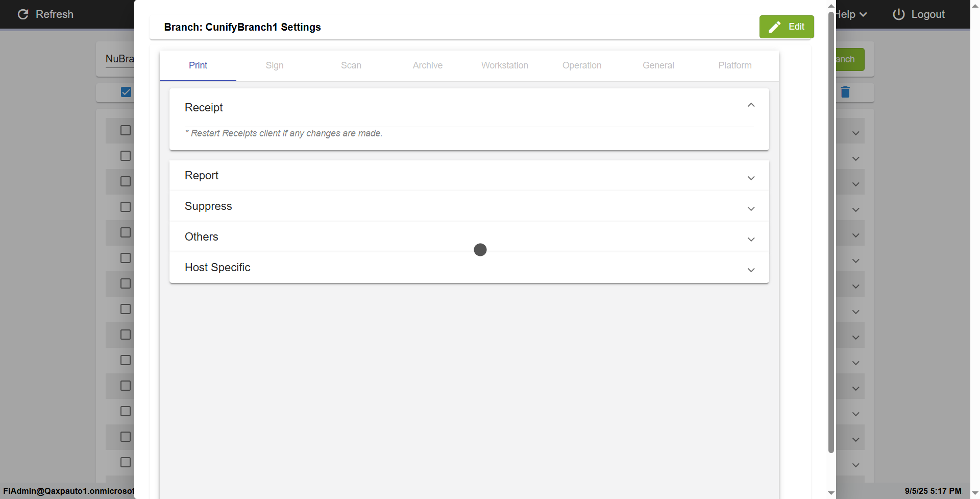
Task: Open the Help dropdown menu
Action: click(851, 14)
